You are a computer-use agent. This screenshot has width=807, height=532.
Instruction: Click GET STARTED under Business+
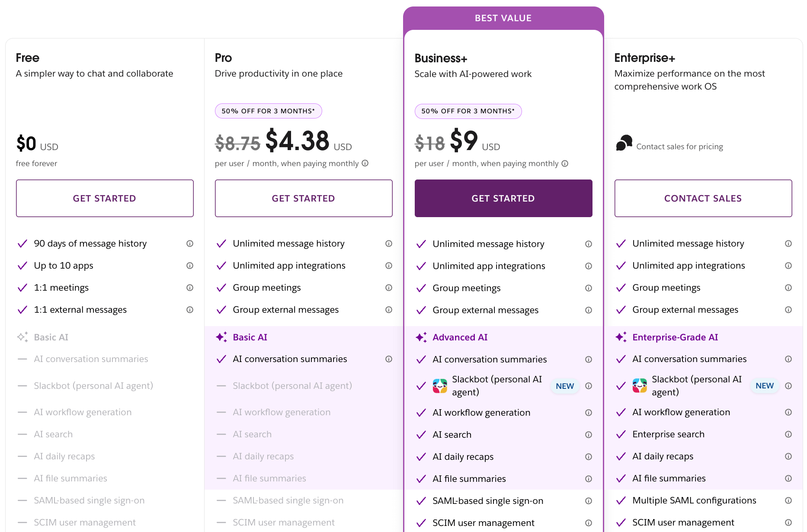[503, 198]
